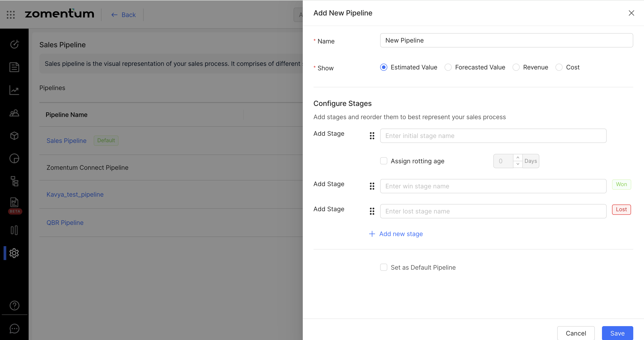
Task: Select the Forecasted Value radio option
Action: [x=448, y=67]
